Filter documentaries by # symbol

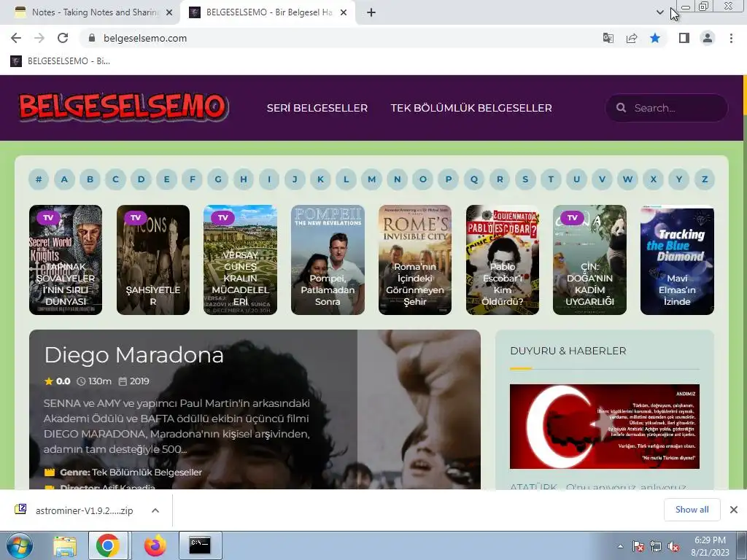click(x=39, y=179)
